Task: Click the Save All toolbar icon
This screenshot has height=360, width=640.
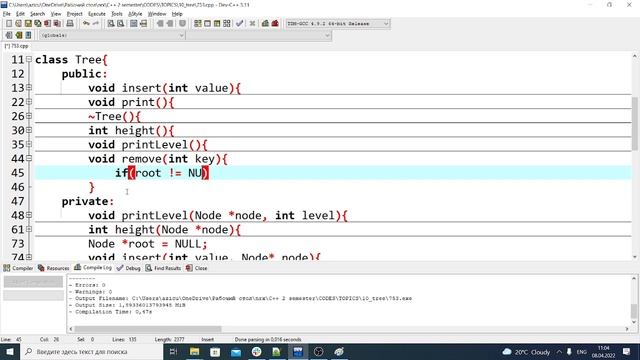Action: (38, 24)
